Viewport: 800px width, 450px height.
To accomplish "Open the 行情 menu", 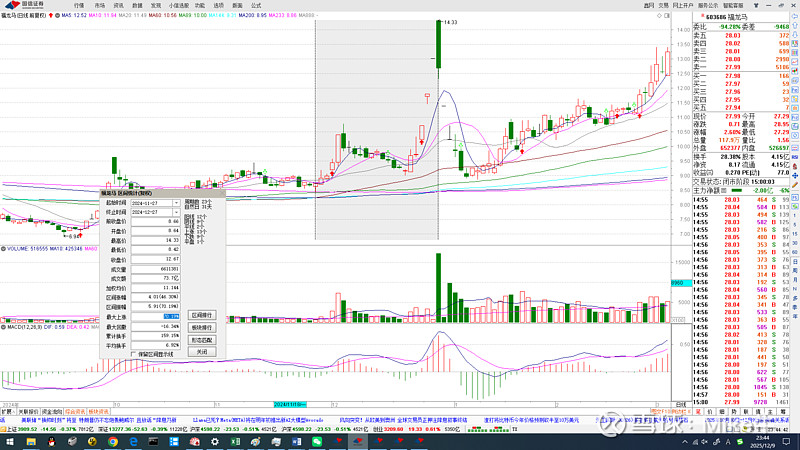I will coord(79,5).
